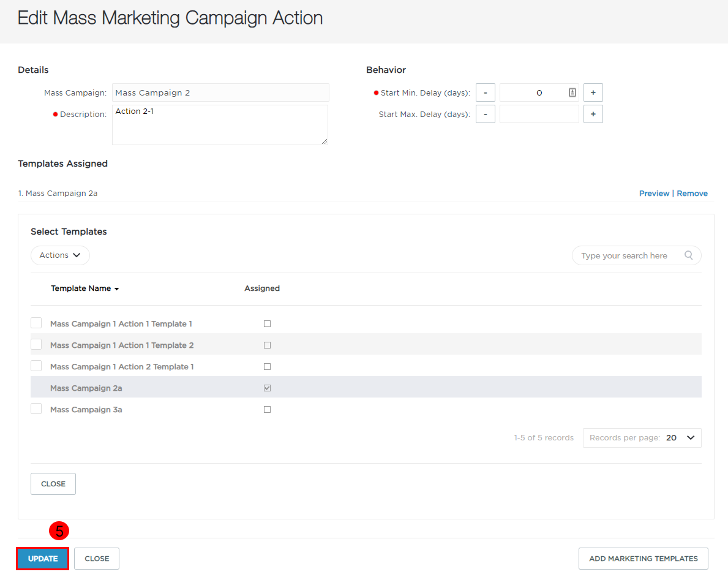The image size is (728, 588).
Task: Select the Mass Campaign 3a row checkbox
Action: coord(36,409)
